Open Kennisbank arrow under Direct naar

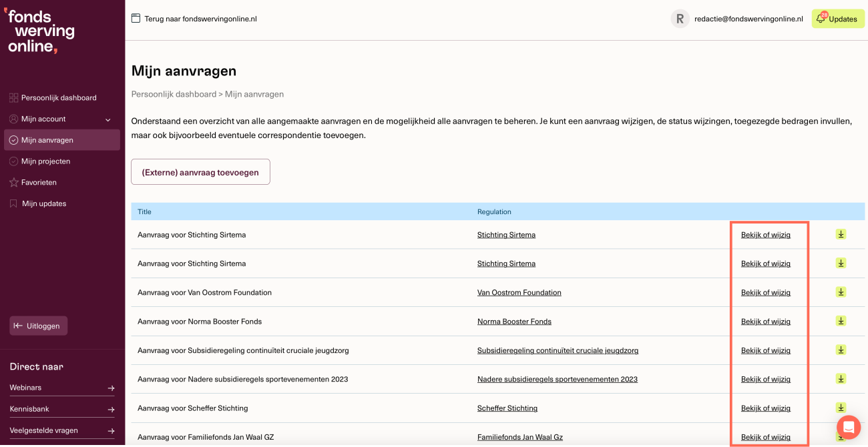(111, 410)
